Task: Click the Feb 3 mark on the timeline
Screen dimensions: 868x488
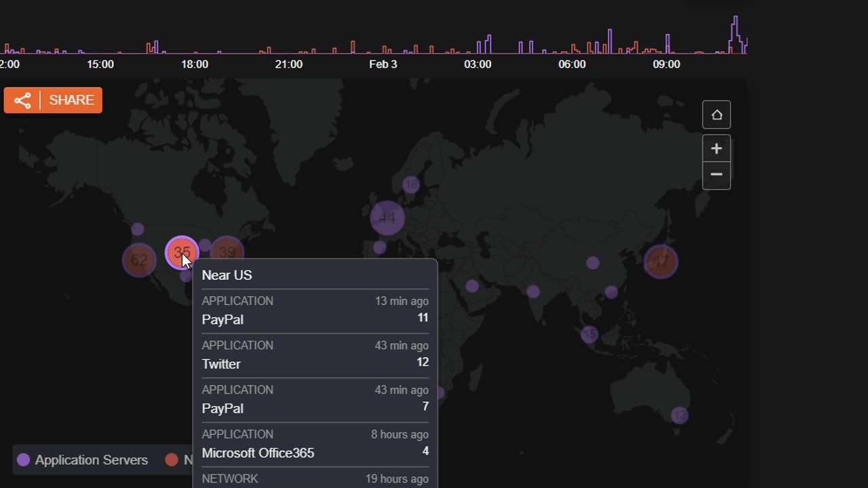Action: [x=383, y=64]
